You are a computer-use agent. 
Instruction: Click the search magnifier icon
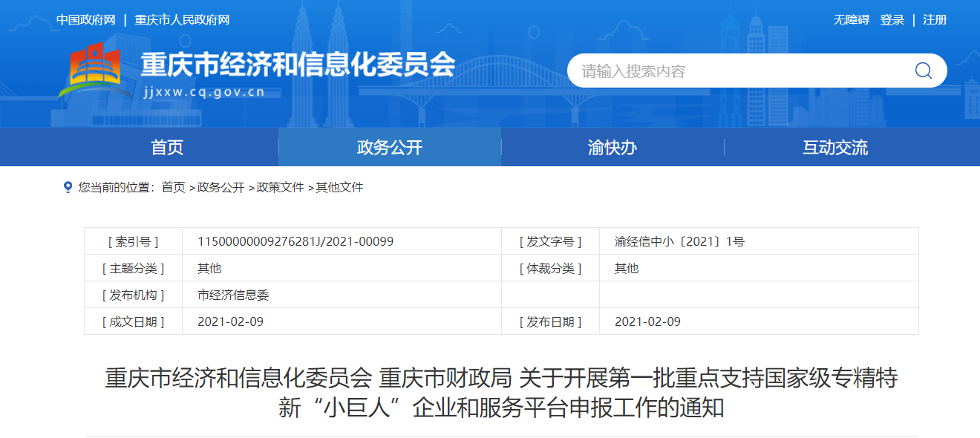pyautogui.click(x=923, y=71)
